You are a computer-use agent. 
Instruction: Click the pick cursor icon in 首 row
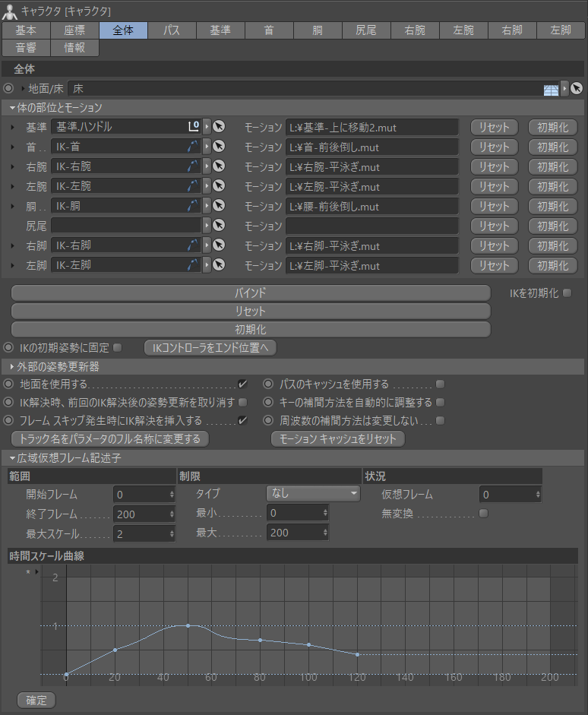[220, 147]
